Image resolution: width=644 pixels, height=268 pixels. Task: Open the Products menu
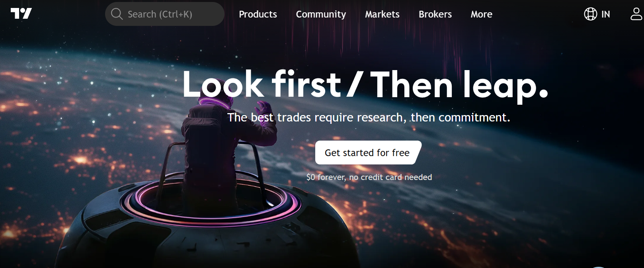click(x=258, y=14)
